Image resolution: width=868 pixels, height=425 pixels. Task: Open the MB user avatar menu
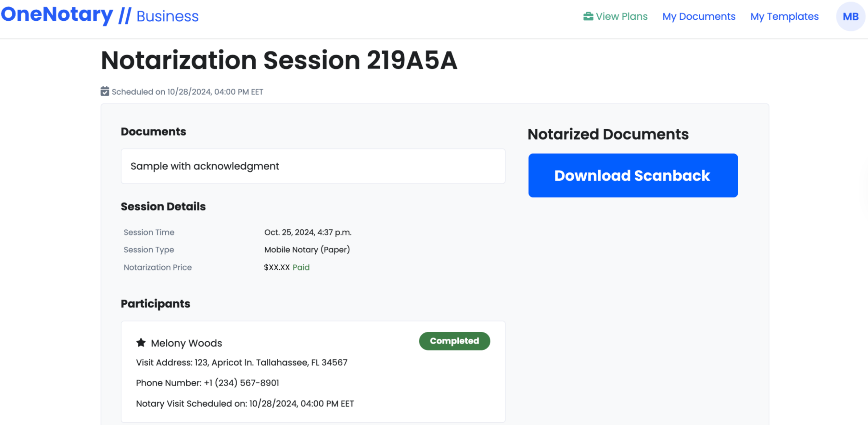(x=850, y=17)
